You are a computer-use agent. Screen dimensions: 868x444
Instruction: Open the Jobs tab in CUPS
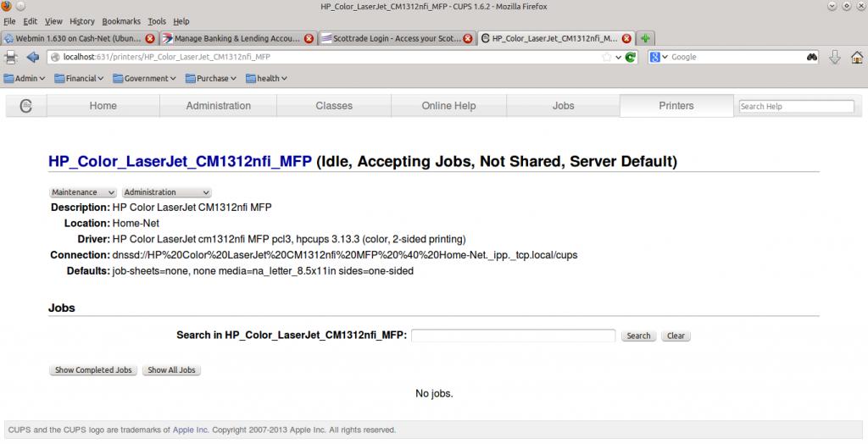point(563,106)
